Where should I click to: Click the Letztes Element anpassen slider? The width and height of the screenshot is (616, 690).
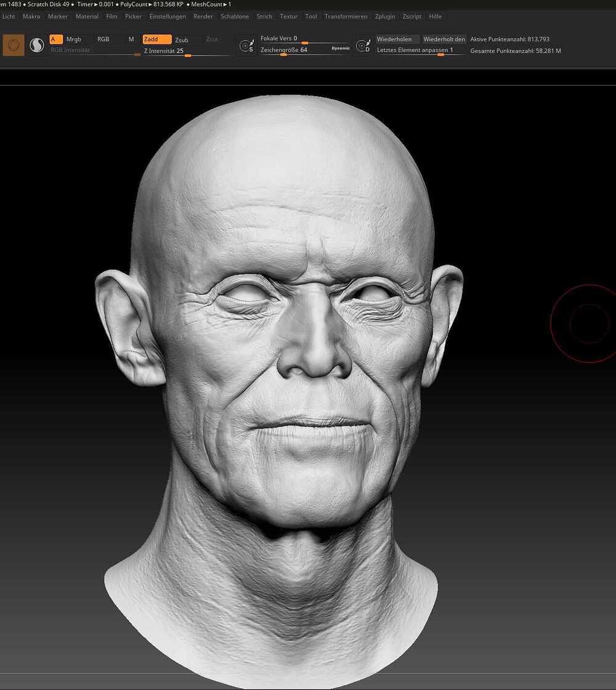pyautogui.click(x=421, y=51)
